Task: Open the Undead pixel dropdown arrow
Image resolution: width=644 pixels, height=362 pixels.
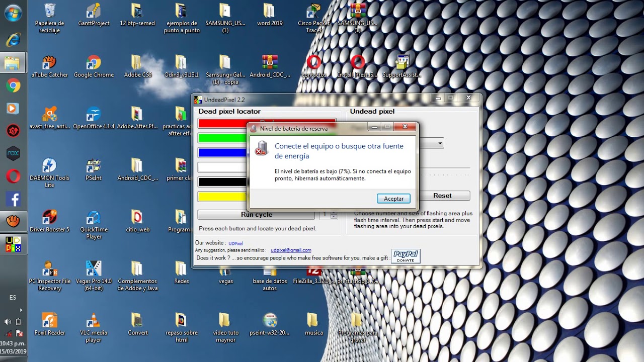Action: click(x=440, y=143)
